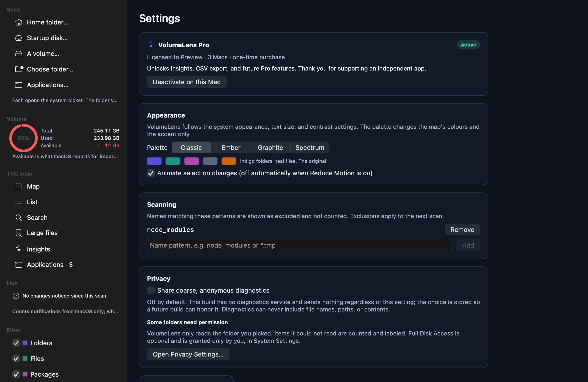This screenshot has height=382, width=588.
Task: Uncheck the Files filter checkbox
Action: click(16, 358)
